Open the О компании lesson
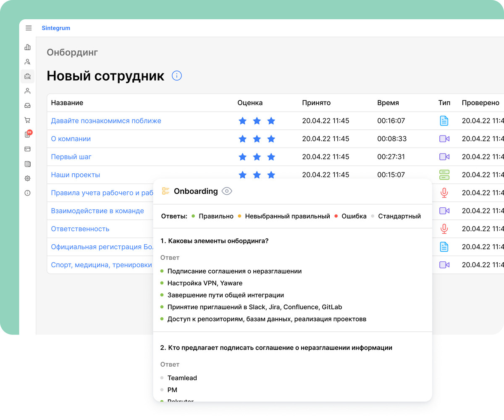 [71, 139]
